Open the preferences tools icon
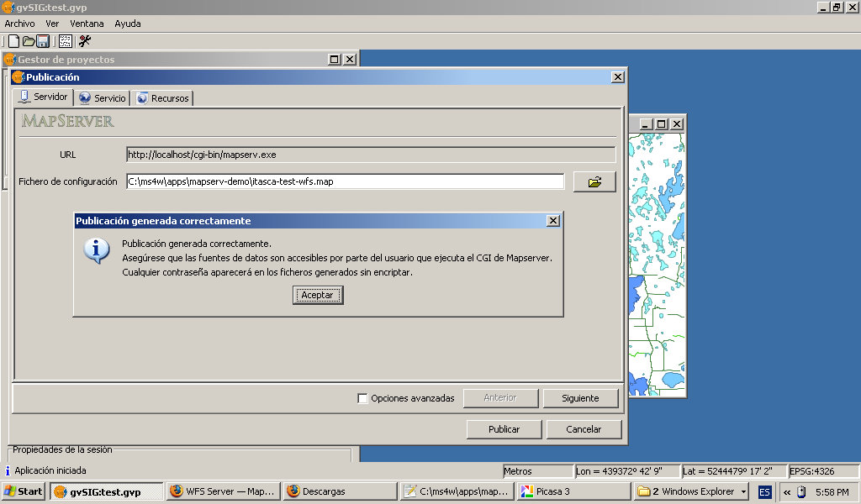The image size is (861, 504). pyautogui.click(x=85, y=41)
